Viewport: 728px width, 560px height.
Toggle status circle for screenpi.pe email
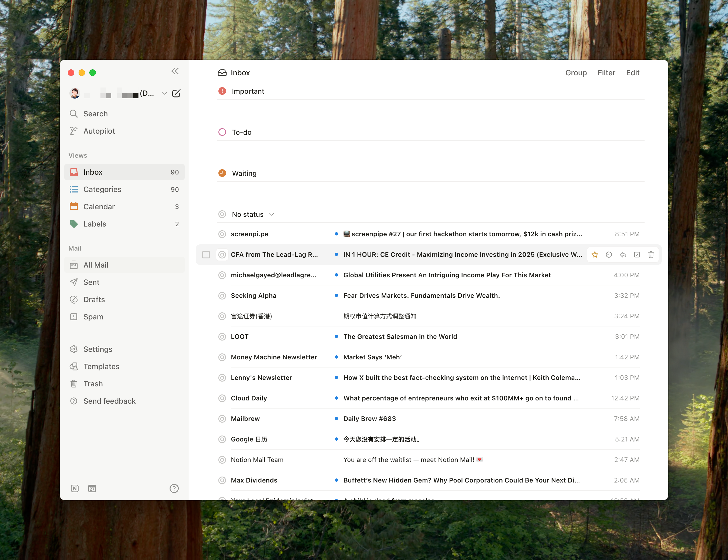pyautogui.click(x=222, y=234)
